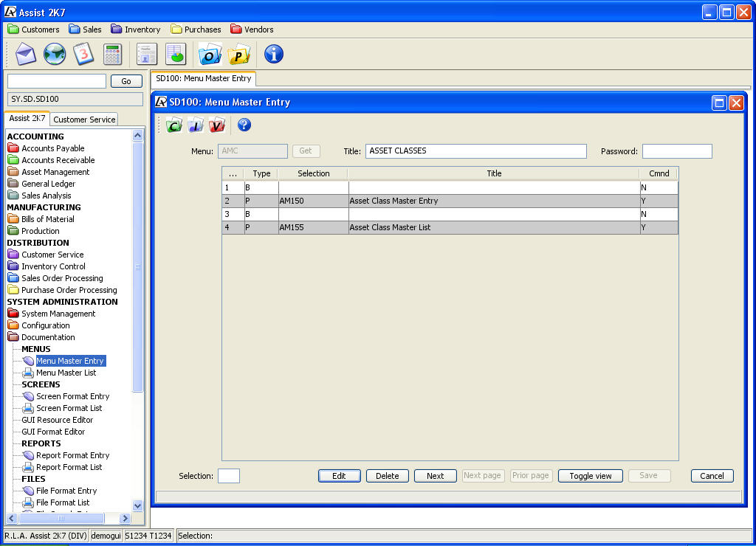756x546 pixels.
Task: Open Customer Service folder in tree
Action: click(x=52, y=255)
